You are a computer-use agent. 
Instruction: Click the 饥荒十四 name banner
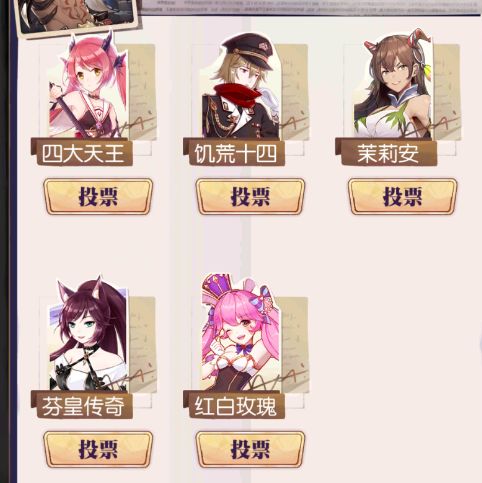point(234,153)
